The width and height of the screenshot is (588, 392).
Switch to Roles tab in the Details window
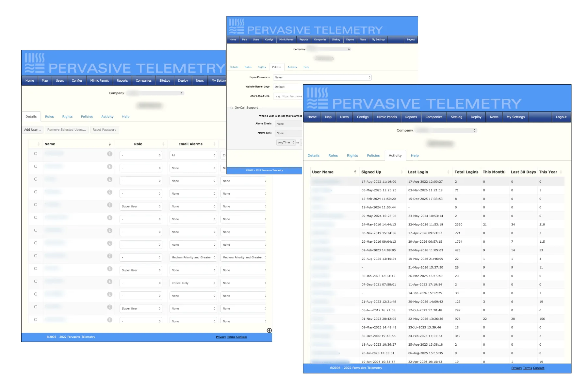pyautogui.click(x=49, y=117)
